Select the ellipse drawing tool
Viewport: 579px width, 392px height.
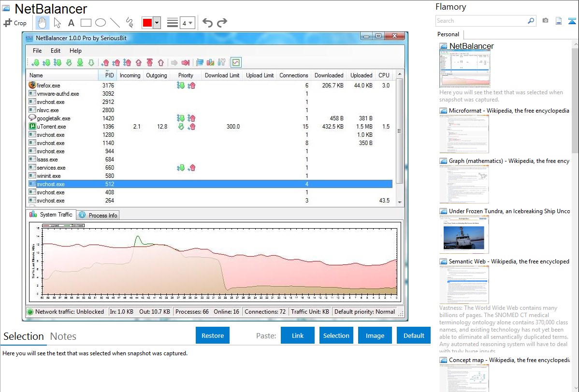click(100, 23)
